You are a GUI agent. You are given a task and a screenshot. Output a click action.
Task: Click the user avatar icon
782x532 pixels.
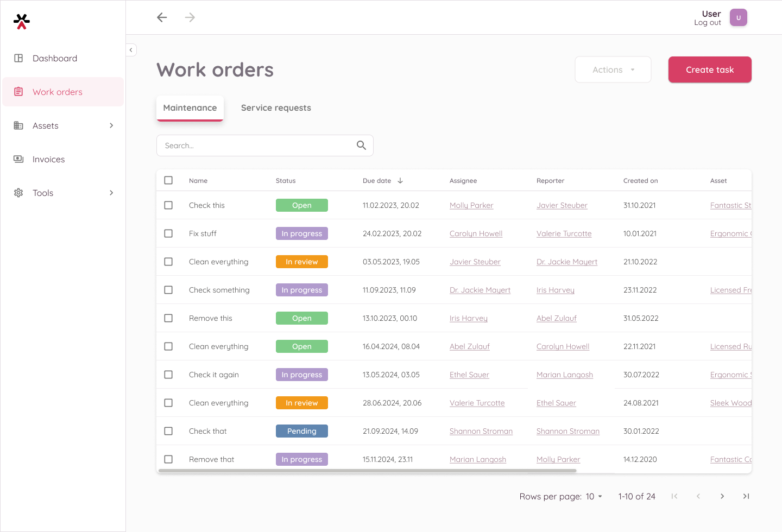point(738,17)
